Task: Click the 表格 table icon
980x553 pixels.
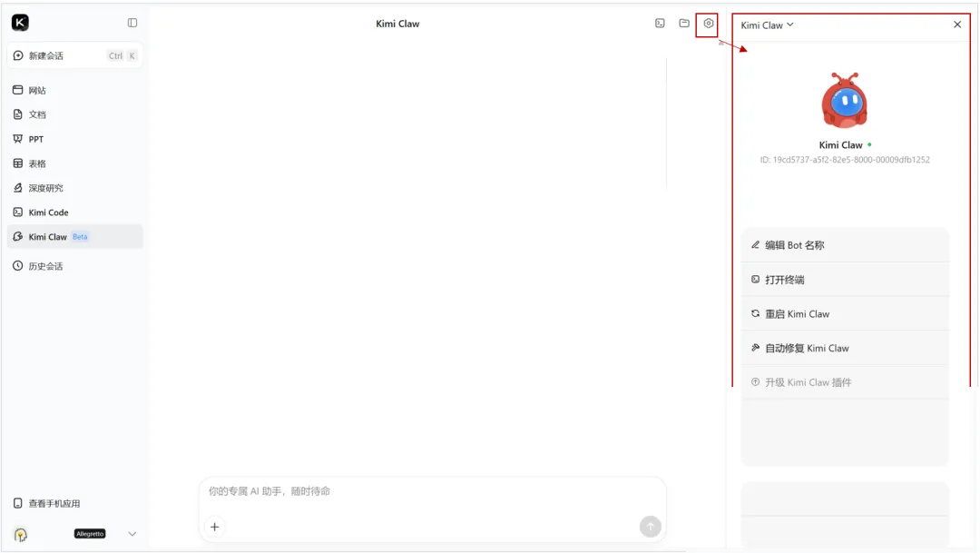Action: [x=17, y=163]
